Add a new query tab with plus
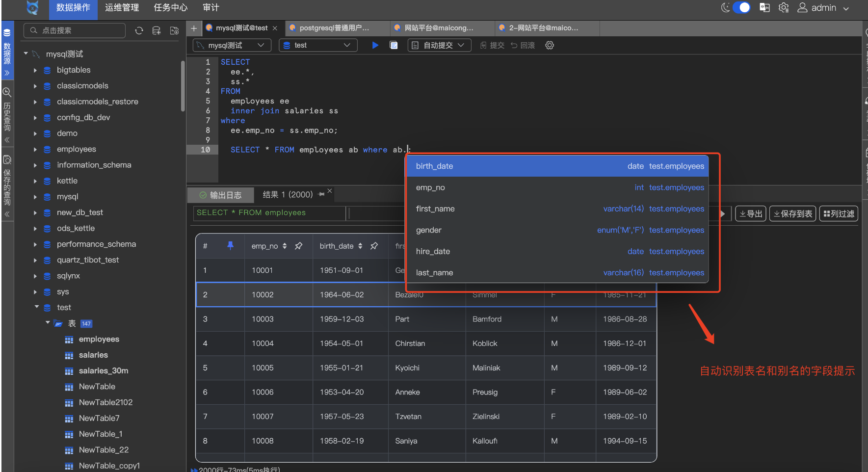This screenshot has width=868, height=472. [x=194, y=28]
